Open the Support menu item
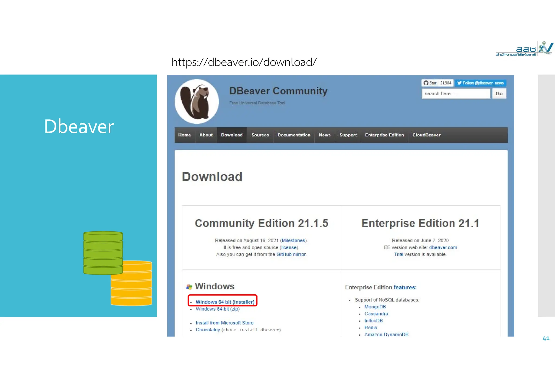The width and height of the screenshot is (555, 392). coord(348,135)
